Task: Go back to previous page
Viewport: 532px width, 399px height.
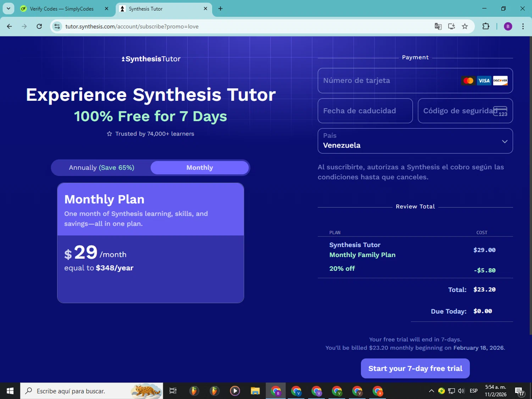Action: pyautogui.click(x=10, y=26)
